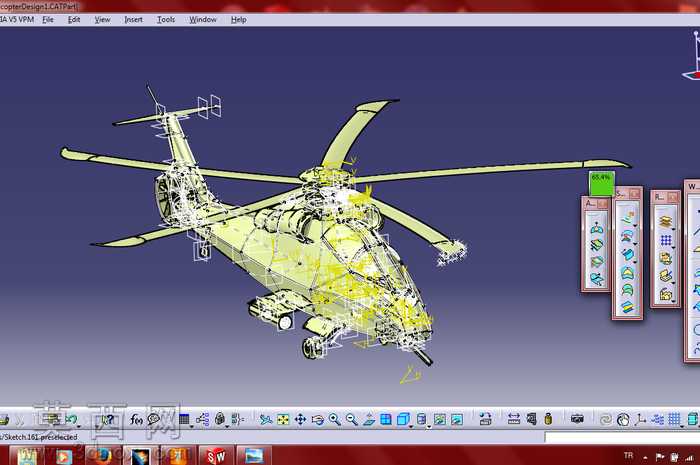Click first icon in A... floating toolbar
700x465 pixels.
click(597, 228)
